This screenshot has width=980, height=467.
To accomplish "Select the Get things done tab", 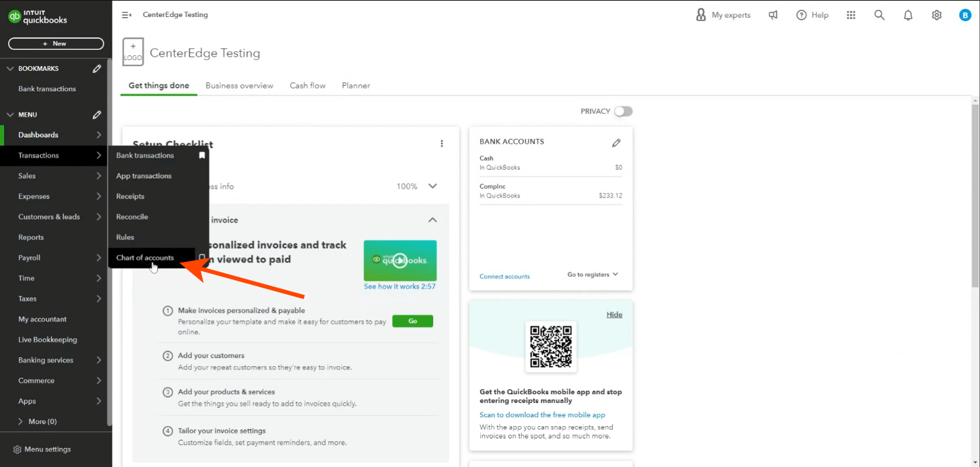I will 159,86.
